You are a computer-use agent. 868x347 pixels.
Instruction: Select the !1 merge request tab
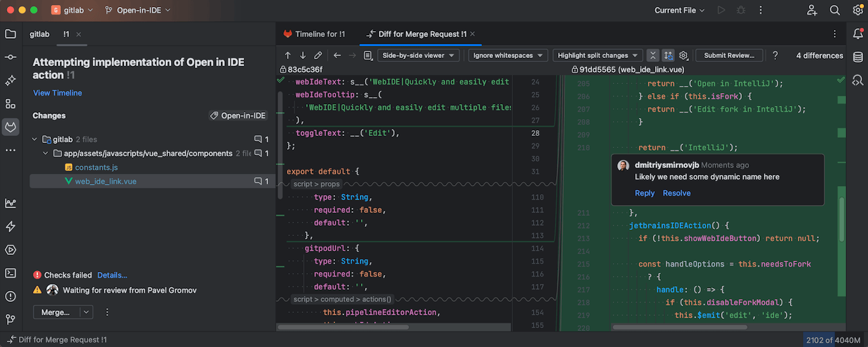click(x=67, y=34)
